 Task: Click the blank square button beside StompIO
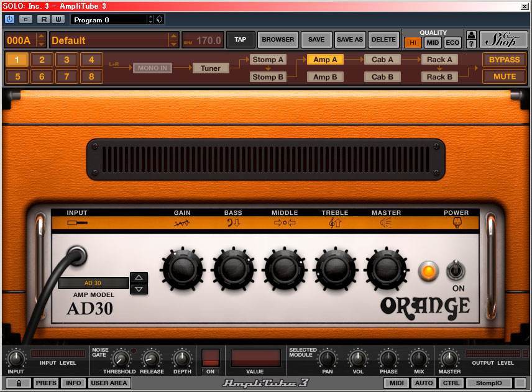coord(520,383)
